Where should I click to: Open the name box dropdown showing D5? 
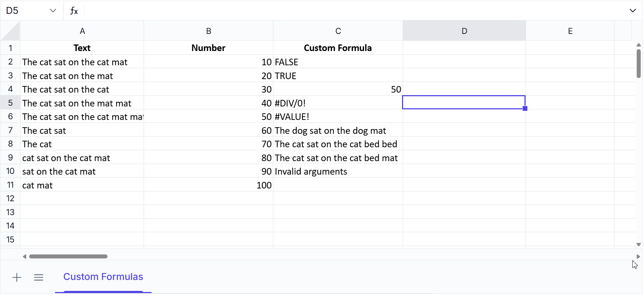[x=53, y=10]
